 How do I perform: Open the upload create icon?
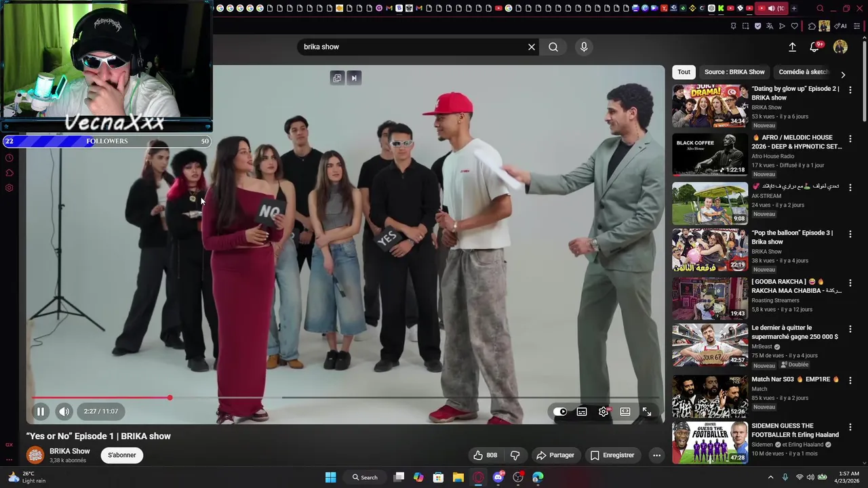point(792,47)
